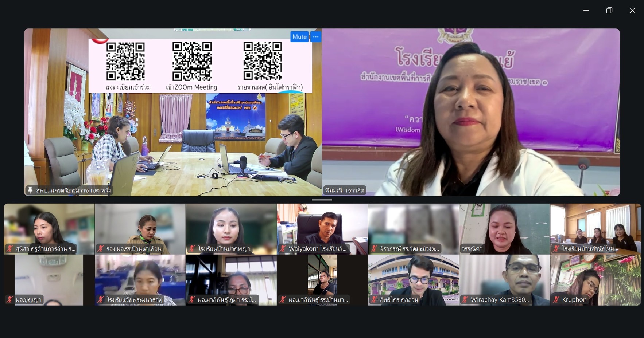Click the muted mic icon on สิทธิไกร กุลสวน

pyautogui.click(x=374, y=300)
